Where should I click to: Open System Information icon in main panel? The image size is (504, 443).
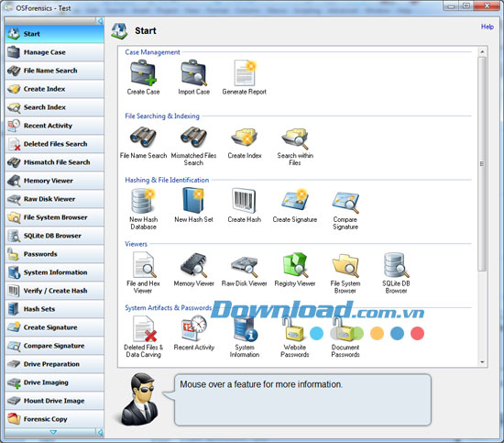[x=246, y=328]
